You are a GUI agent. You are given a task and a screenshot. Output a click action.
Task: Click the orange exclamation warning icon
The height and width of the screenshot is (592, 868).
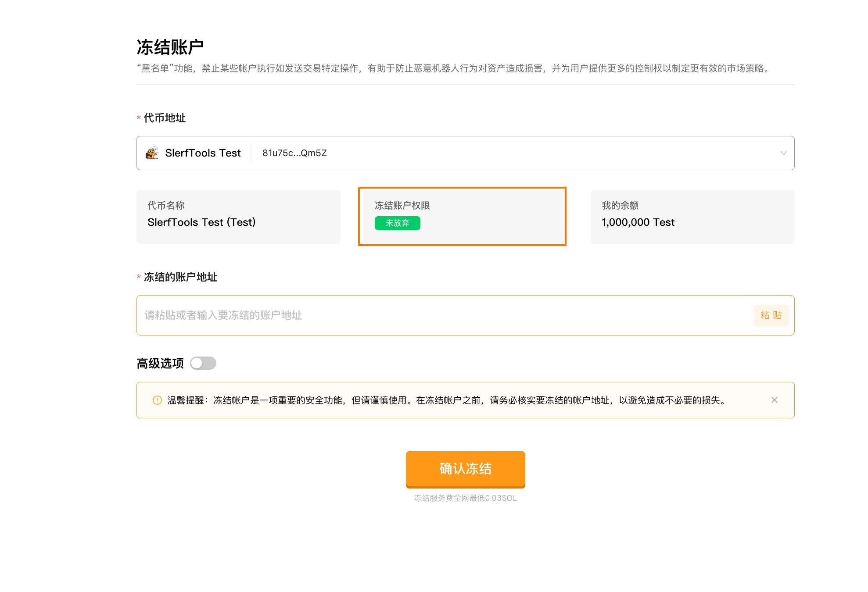[x=157, y=400]
